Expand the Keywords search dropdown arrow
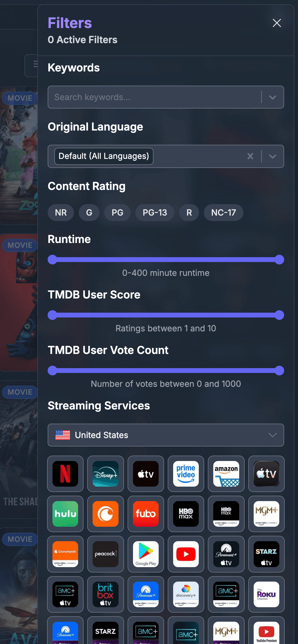 [x=273, y=97]
